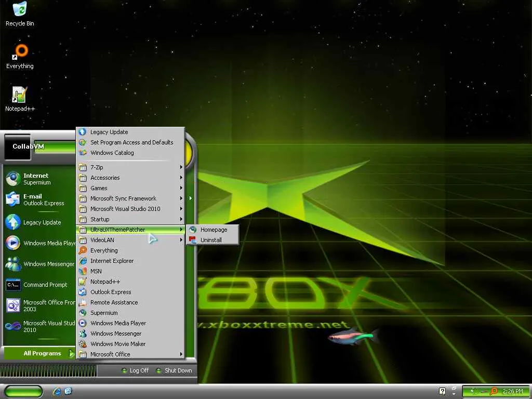Click the CollabVM user name header
The image size is (532, 399).
tap(28, 146)
